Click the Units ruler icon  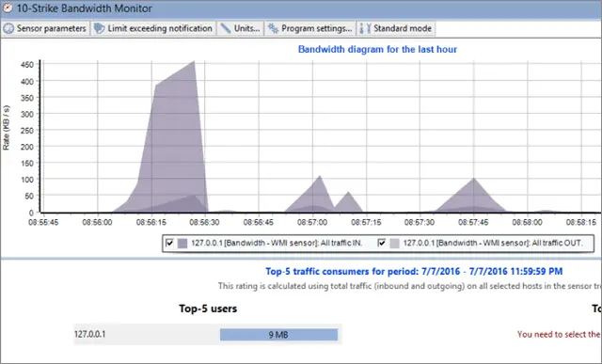click(226, 28)
